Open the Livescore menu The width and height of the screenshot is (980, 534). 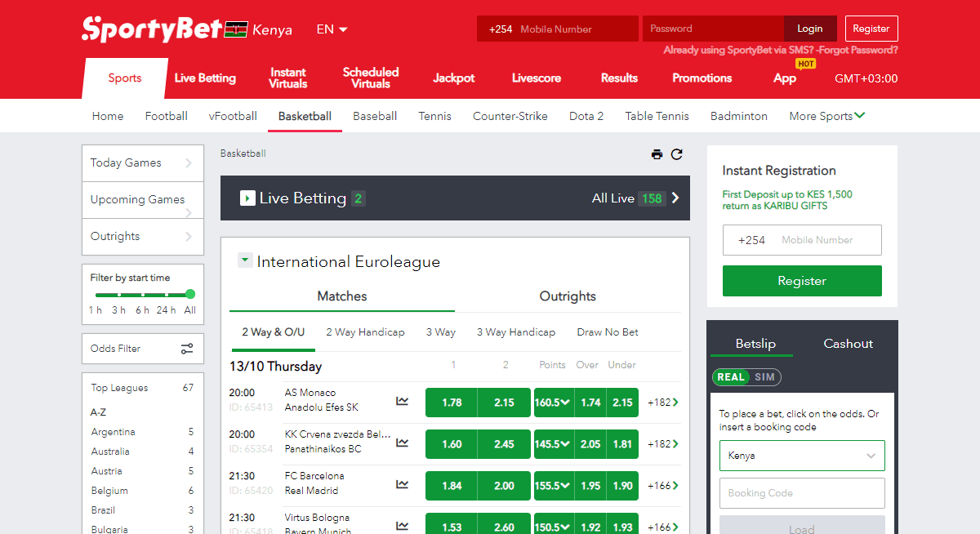click(x=537, y=78)
